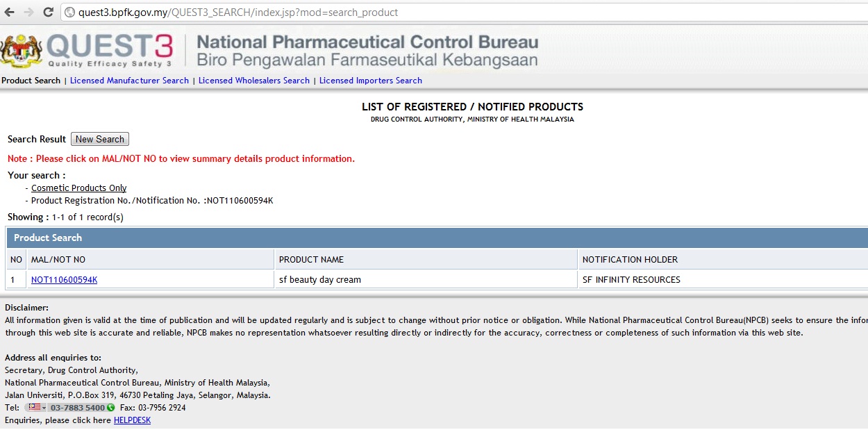Open Licensed Wholesalers Search
Viewport: 868px width, 430px height.
pos(254,81)
